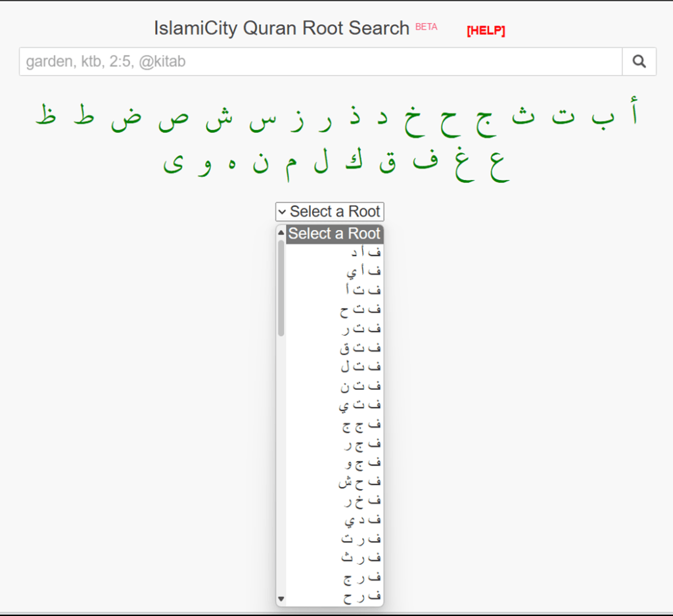Click the scroll-down arrow in root list
Viewport: 673px width, 616px height.
[x=281, y=598]
